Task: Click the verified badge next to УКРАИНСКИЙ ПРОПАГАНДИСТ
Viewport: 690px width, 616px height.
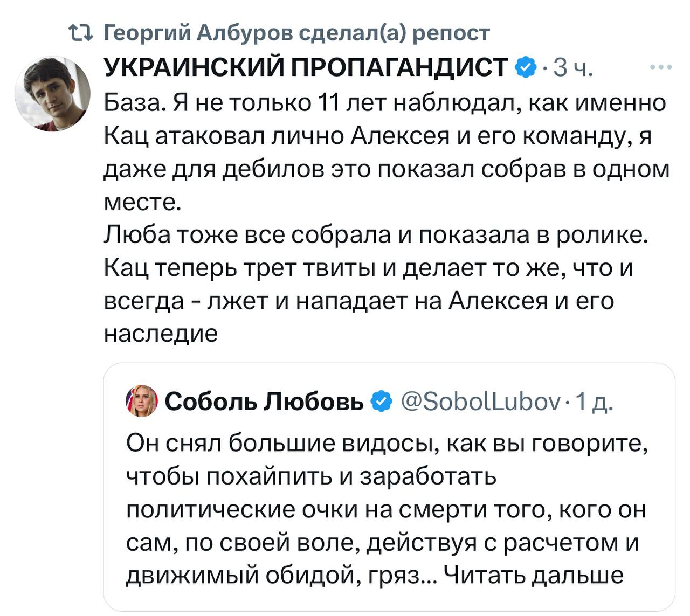Action: [526, 67]
